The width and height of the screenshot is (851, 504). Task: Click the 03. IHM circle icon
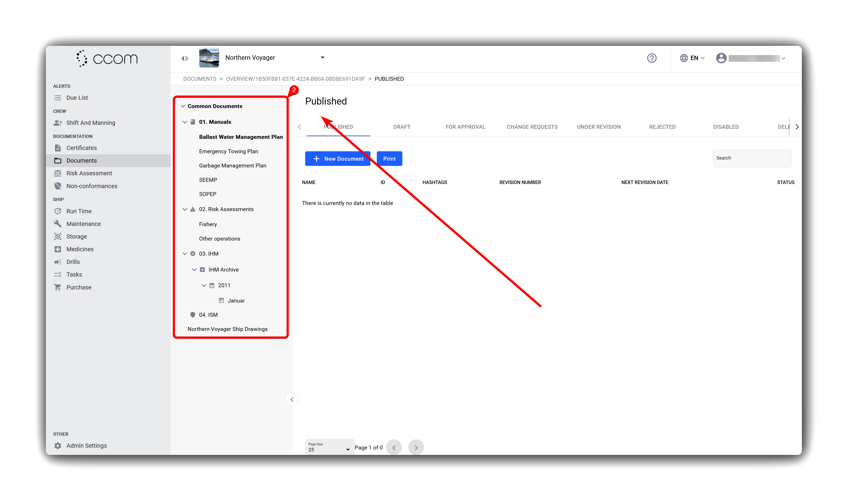point(192,254)
